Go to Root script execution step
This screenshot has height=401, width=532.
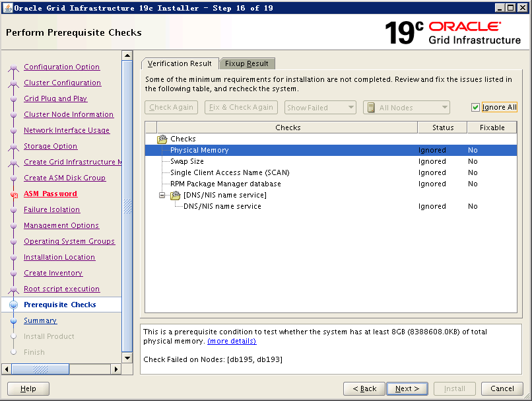(62, 289)
